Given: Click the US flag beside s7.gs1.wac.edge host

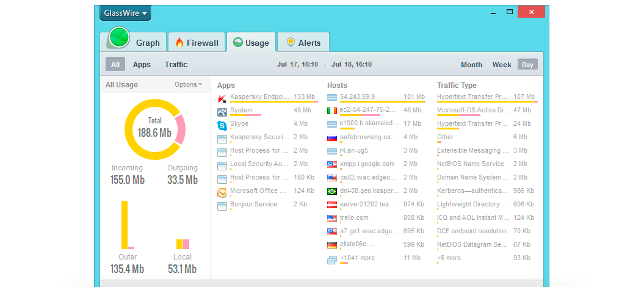Looking at the screenshot, I should pyautogui.click(x=332, y=231).
